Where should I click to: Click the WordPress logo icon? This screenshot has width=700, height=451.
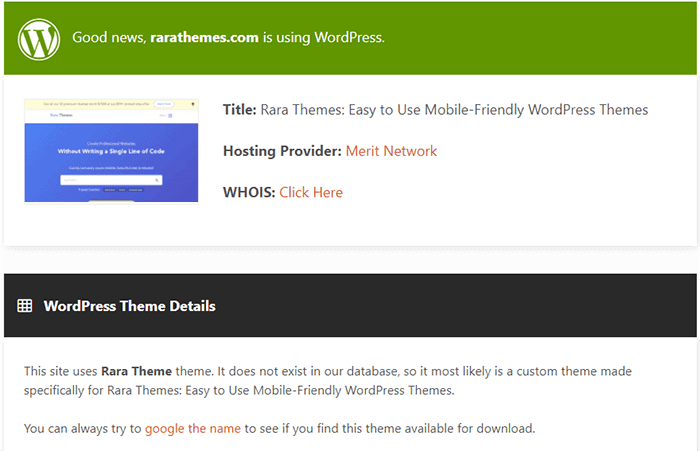point(39,39)
